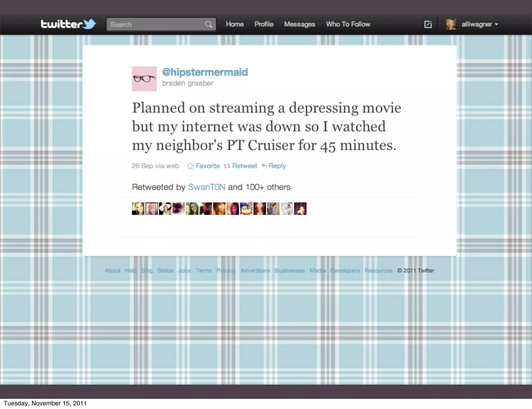Open the Developers footer link
Image resolution: width=532 pixels, height=409 pixels.
[345, 270]
